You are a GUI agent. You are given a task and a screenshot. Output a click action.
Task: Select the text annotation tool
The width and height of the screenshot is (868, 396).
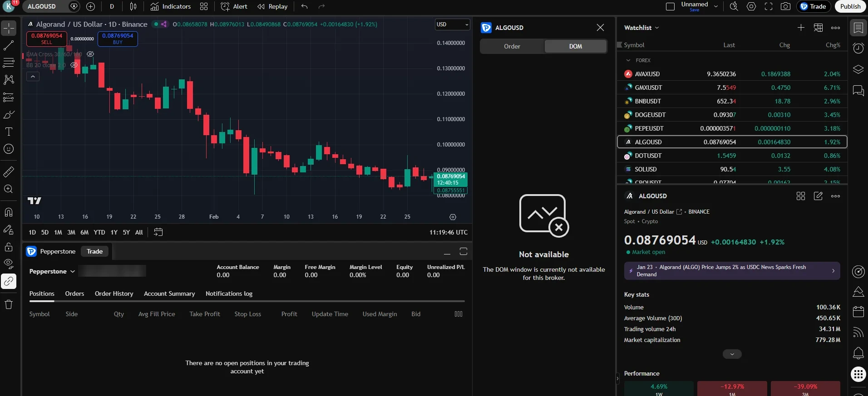coord(9,132)
